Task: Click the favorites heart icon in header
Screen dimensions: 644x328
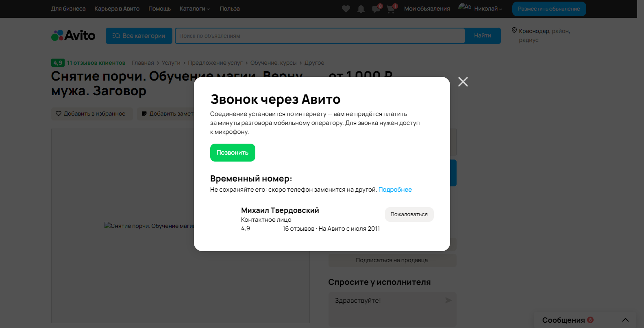Action: tap(346, 9)
